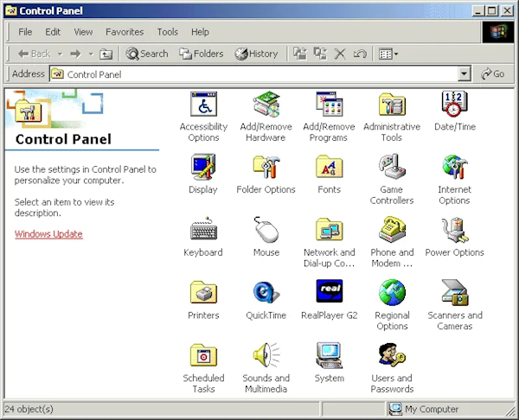Click inside the Address text field

pyautogui.click(x=259, y=74)
